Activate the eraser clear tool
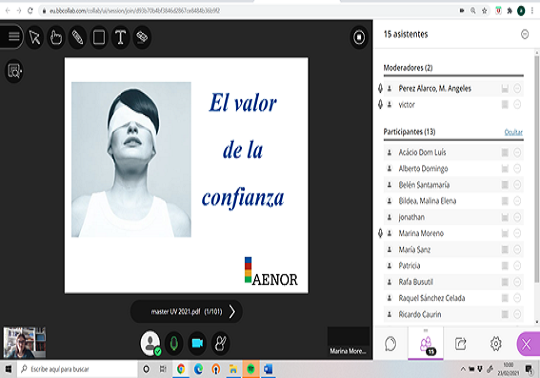The image size is (540, 378). tap(142, 37)
